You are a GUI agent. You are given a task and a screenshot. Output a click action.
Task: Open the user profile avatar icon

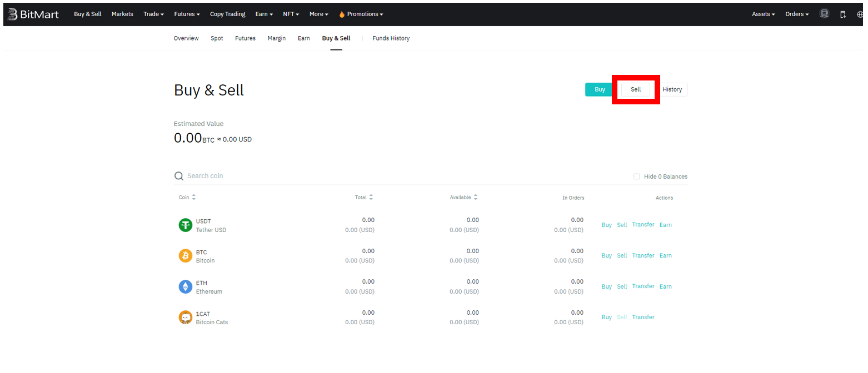(x=825, y=14)
